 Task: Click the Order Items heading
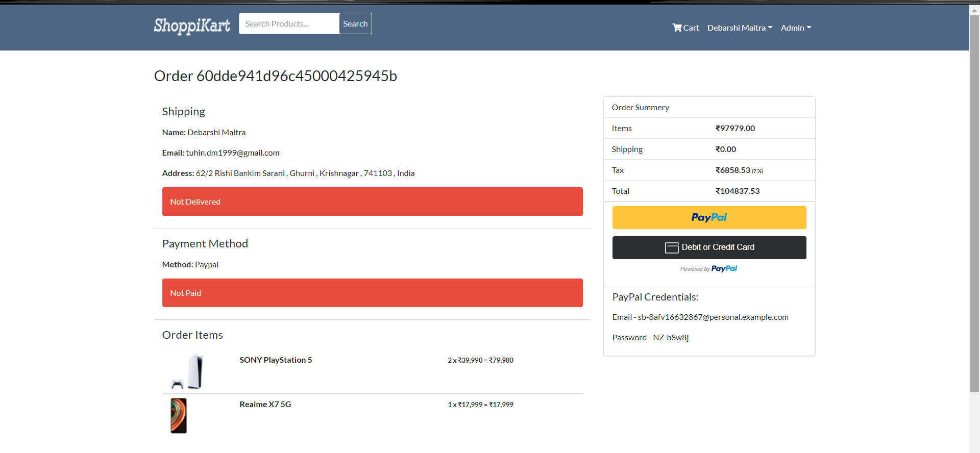click(x=192, y=335)
